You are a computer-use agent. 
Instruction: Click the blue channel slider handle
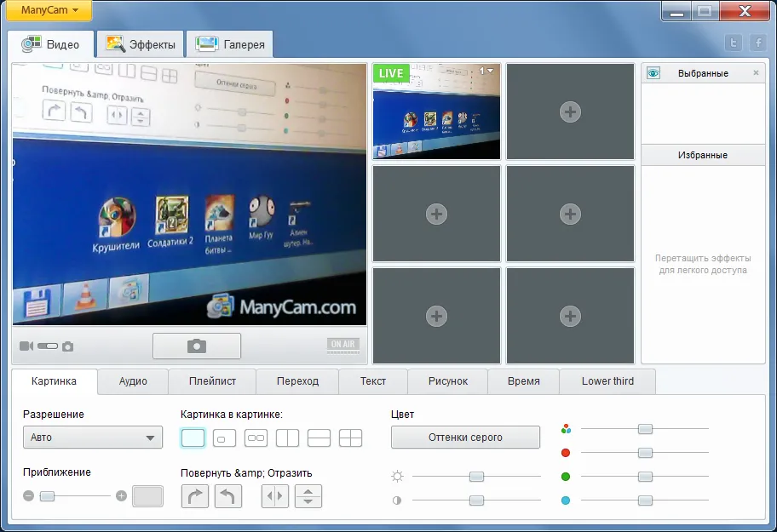coord(645,501)
